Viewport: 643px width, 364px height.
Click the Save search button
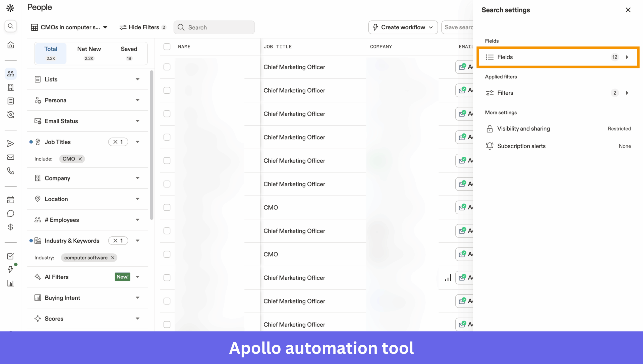pyautogui.click(x=457, y=27)
